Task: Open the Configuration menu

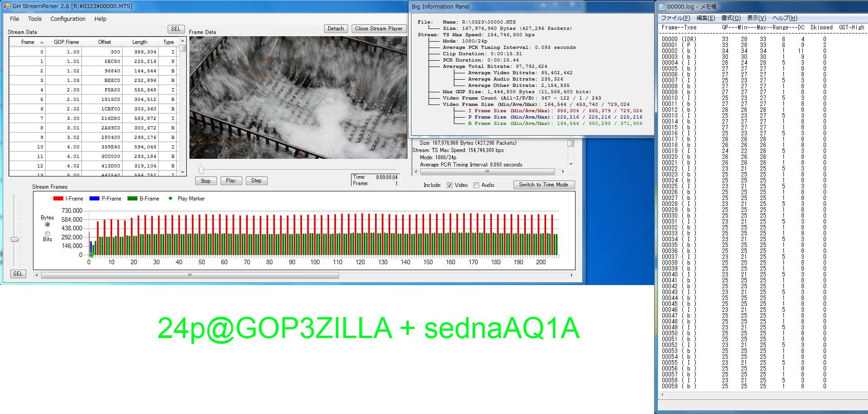Action: coord(68,19)
